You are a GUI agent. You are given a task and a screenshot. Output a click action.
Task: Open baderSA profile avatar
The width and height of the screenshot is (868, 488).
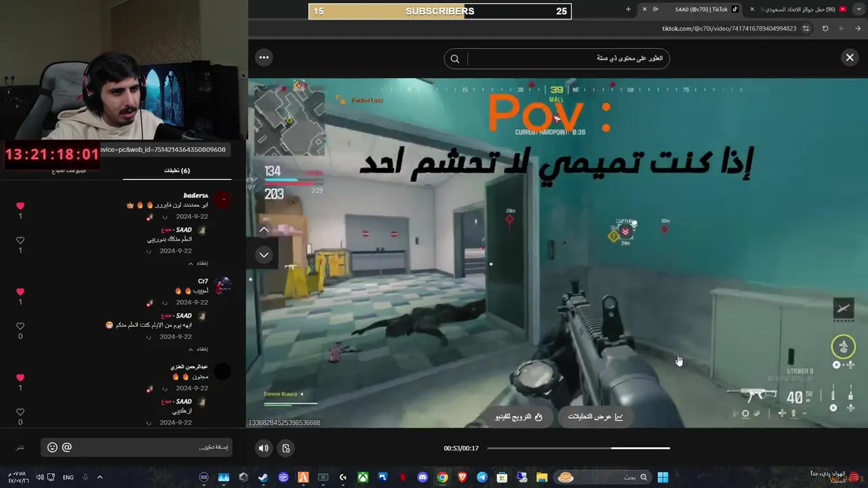[222, 200]
